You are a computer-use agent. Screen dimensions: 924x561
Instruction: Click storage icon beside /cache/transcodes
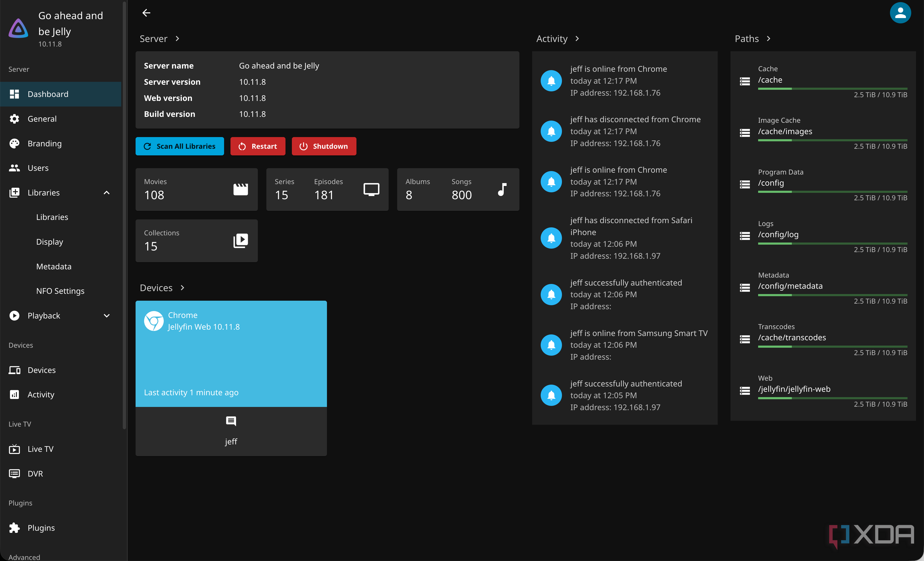click(745, 339)
